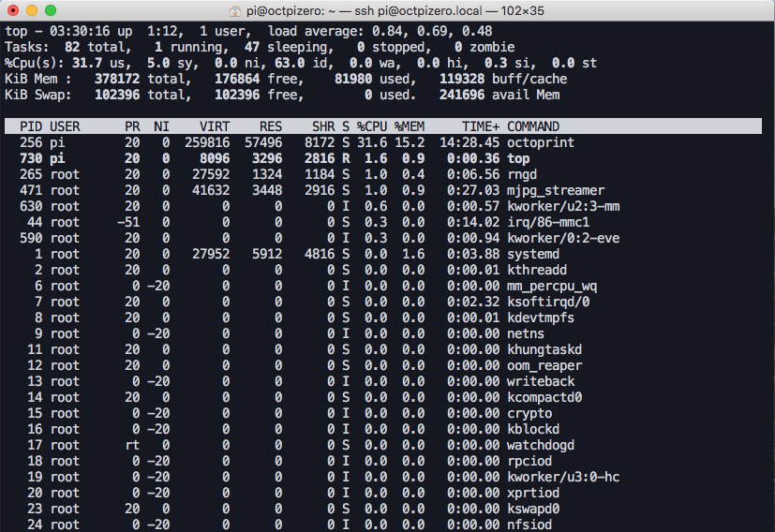Click the PID 730 entry

point(31,158)
